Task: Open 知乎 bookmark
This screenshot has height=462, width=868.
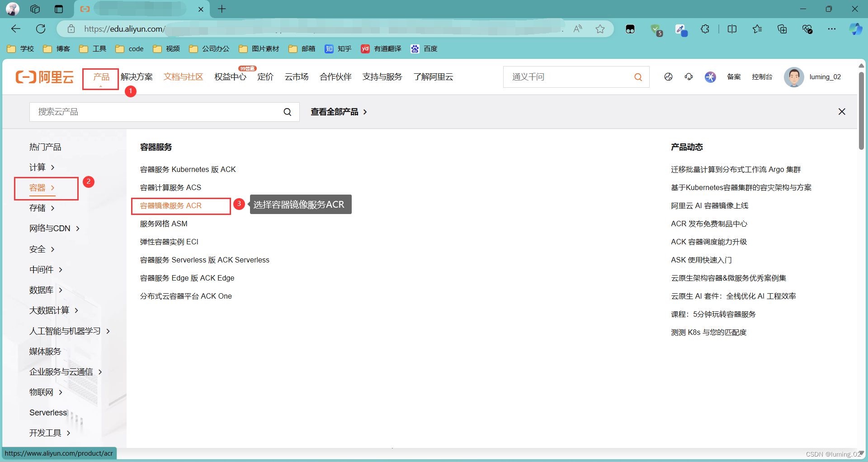Action: click(x=338, y=49)
